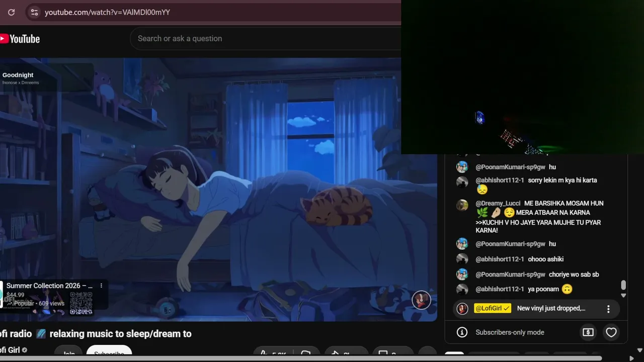Click avatar beside 'choriye wo sab sb' message

(462, 275)
